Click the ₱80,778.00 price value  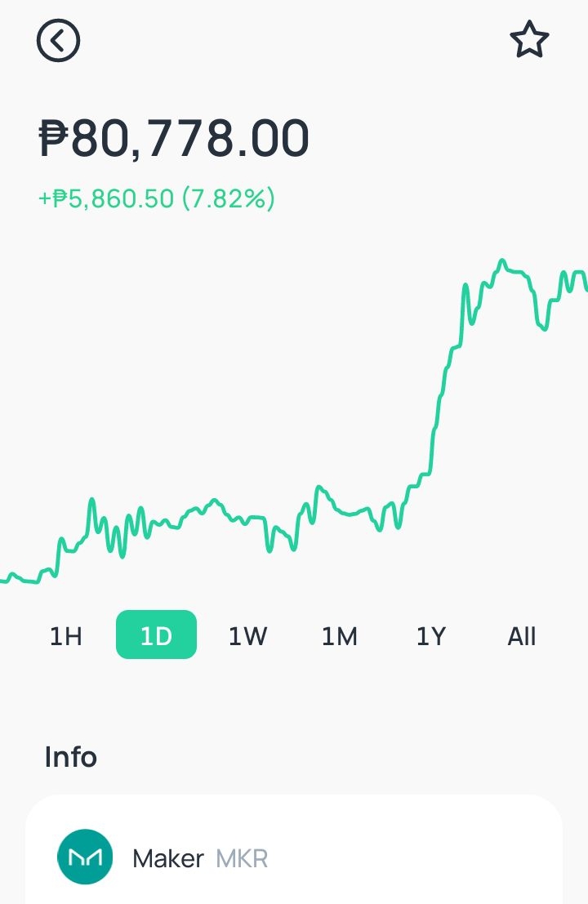[173, 138]
